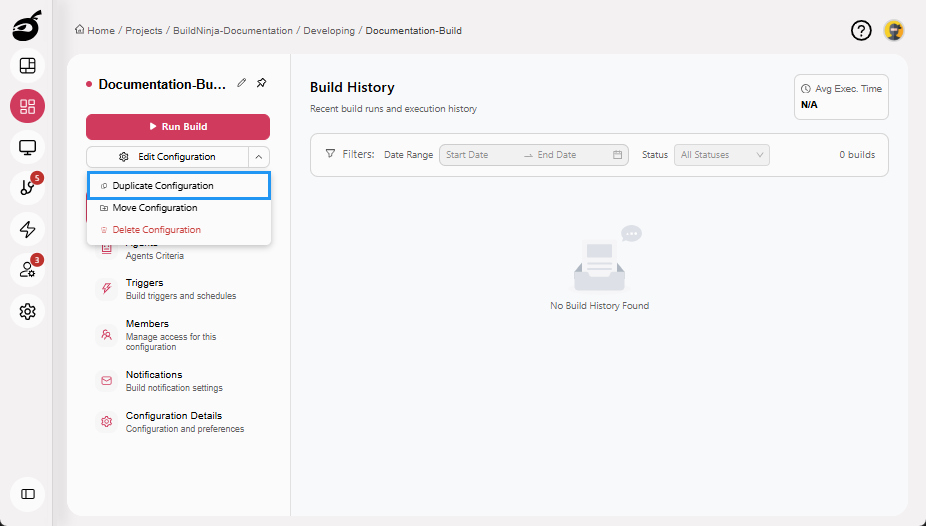Click the Start Date input field
926x526 pixels.
pyautogui.click(x=480, y=155)
